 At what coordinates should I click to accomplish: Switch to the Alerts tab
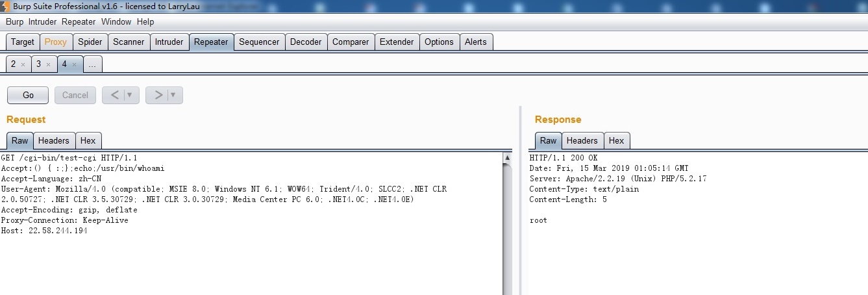coord(476,42)
